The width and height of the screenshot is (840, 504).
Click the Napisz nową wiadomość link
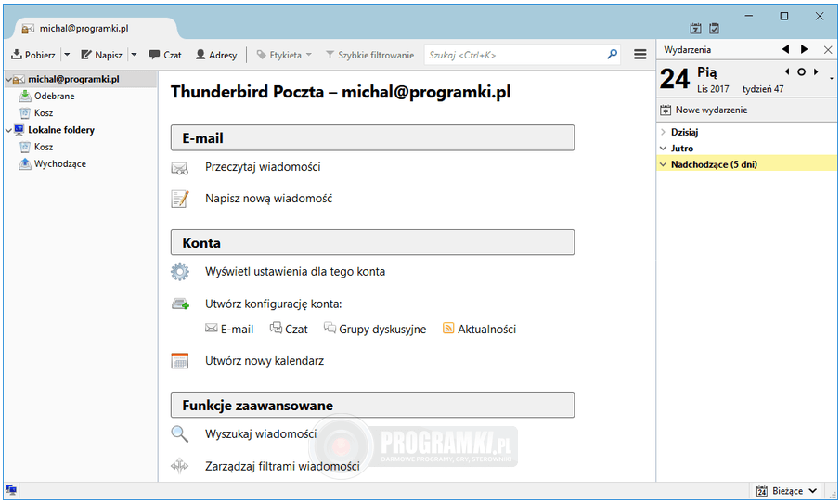click(x=268, y=199)
